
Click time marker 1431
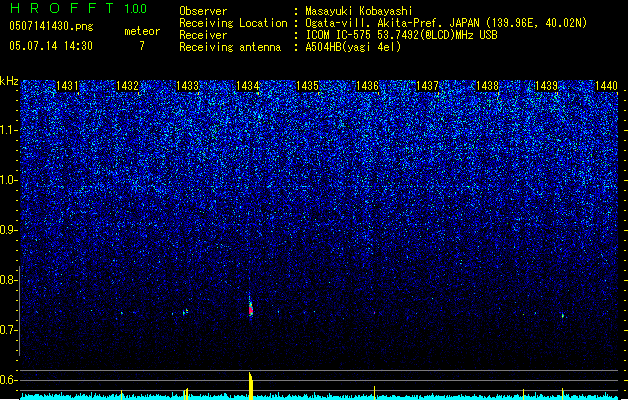67,85
